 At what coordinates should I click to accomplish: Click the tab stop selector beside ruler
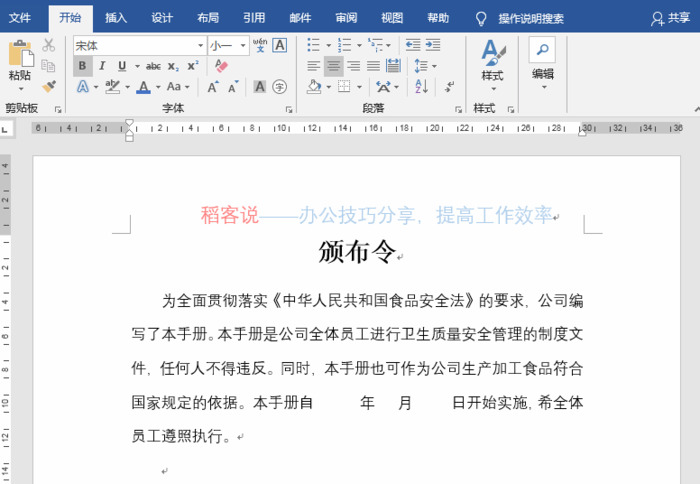pyautogui.click(x=5, y=129)
